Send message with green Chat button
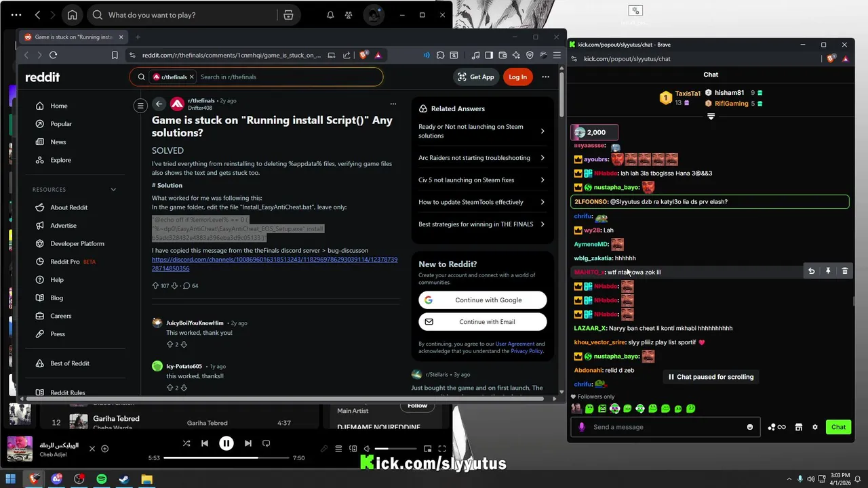 pos(839,427)
